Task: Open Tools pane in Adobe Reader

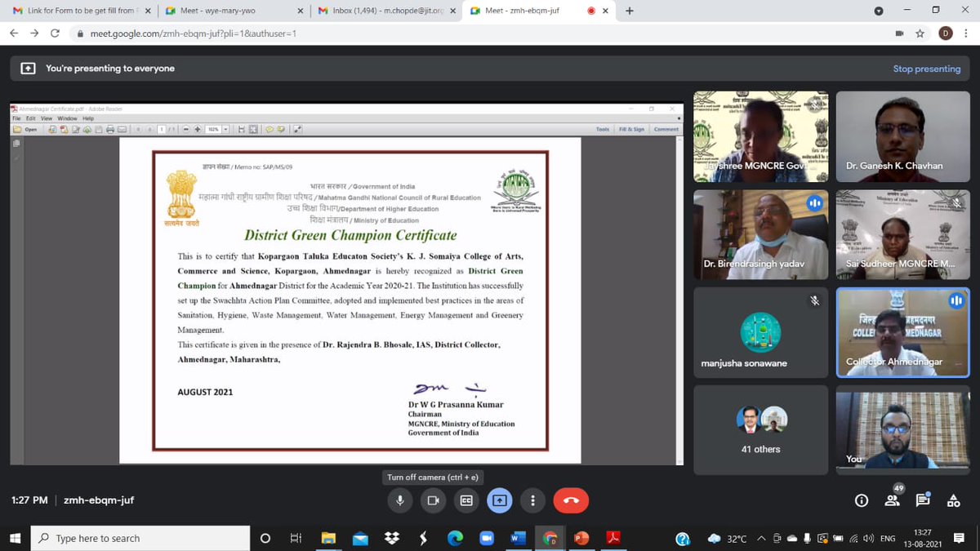Action: click(603, 129)
